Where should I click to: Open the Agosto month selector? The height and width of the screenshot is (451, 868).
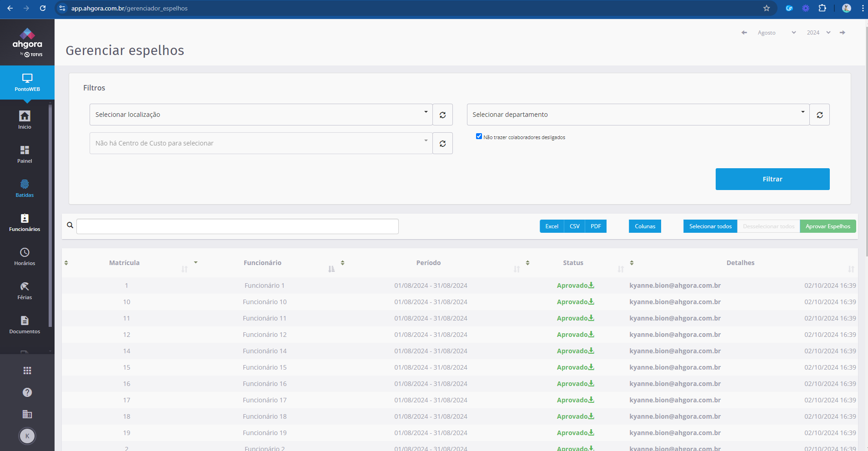[x=776, y=33]
